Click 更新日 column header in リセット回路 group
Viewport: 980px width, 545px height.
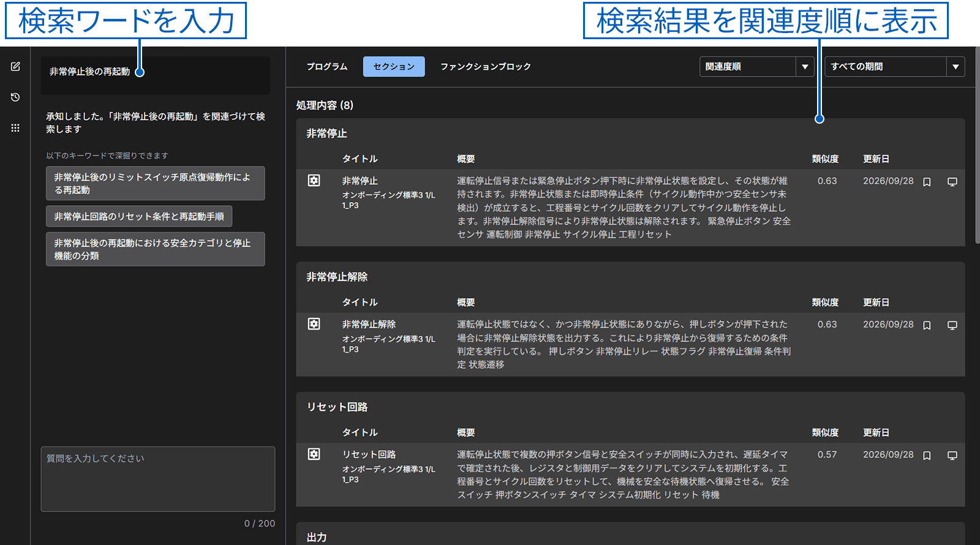click(x=876, y=433)
